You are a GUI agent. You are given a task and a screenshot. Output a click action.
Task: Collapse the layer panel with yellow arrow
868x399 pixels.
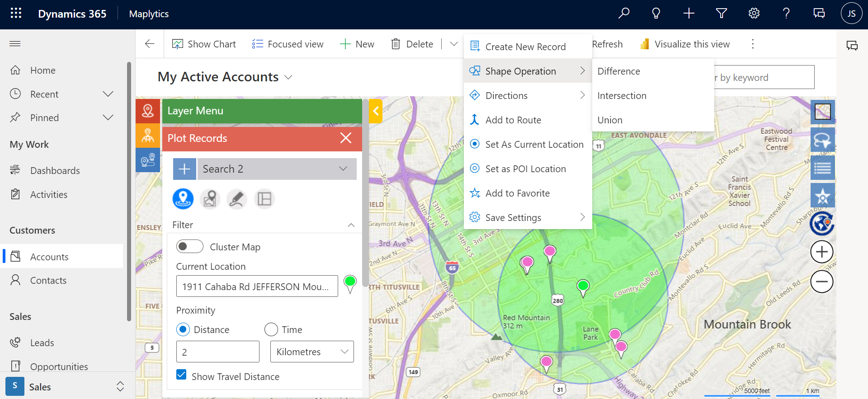(x=376, y=111)
